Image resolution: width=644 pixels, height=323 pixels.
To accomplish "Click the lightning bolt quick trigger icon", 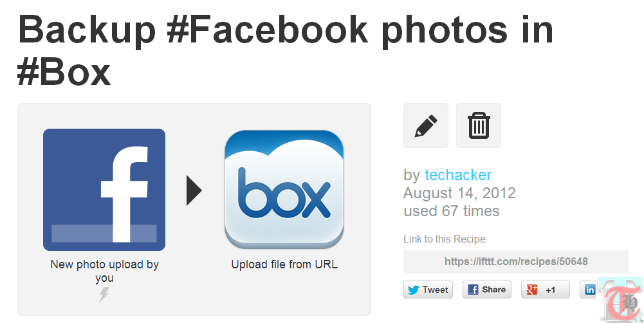I will pyautogui.click(x=104, y=294).
